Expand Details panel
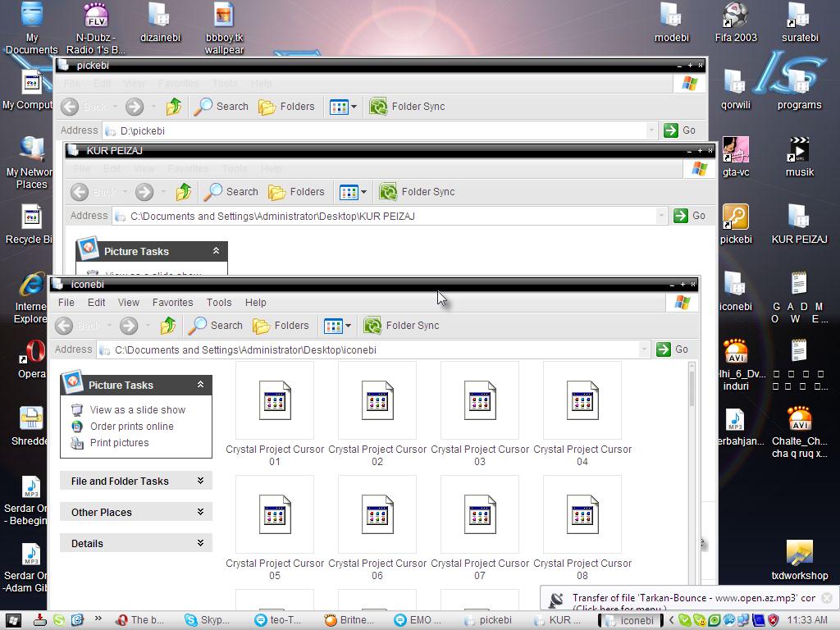840x630 pixels. [x=136, y=543]
